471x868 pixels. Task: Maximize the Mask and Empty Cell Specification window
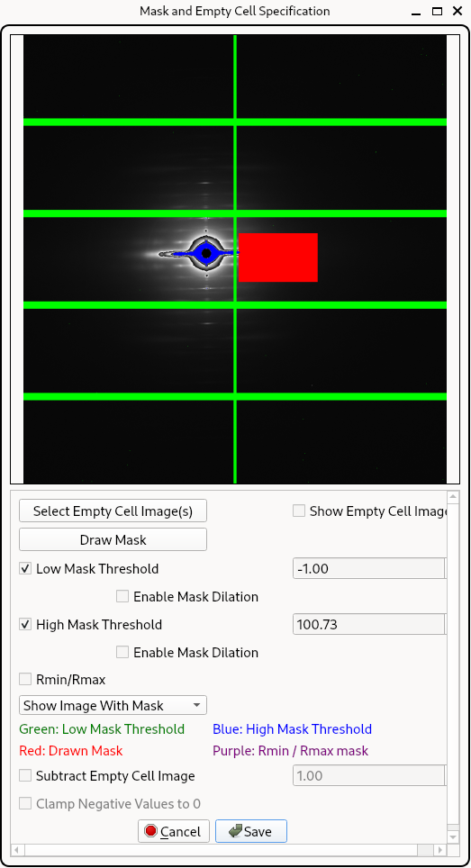click(437, 11)
